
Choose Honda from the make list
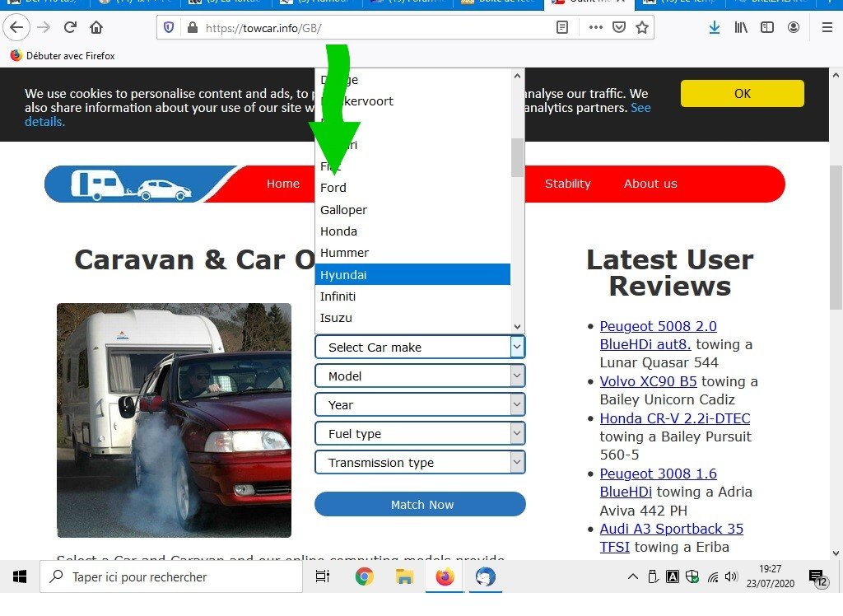point(412,231)
